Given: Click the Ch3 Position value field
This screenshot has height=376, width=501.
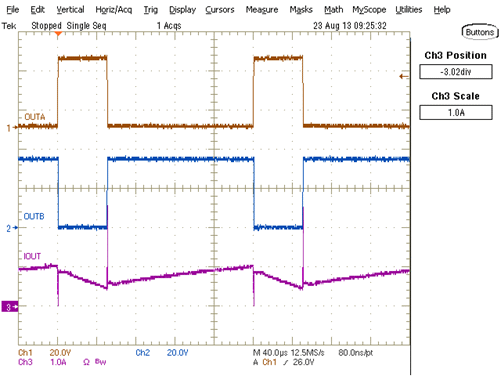Looking at the screenshot, I should (x=456, y=72).
